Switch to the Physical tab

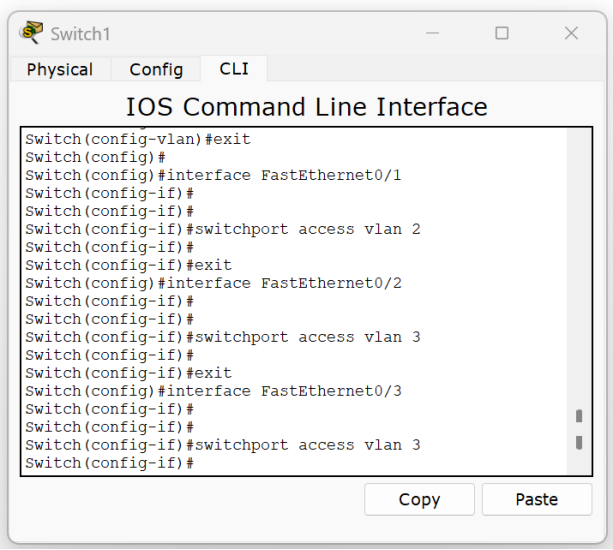coord(60,70)
